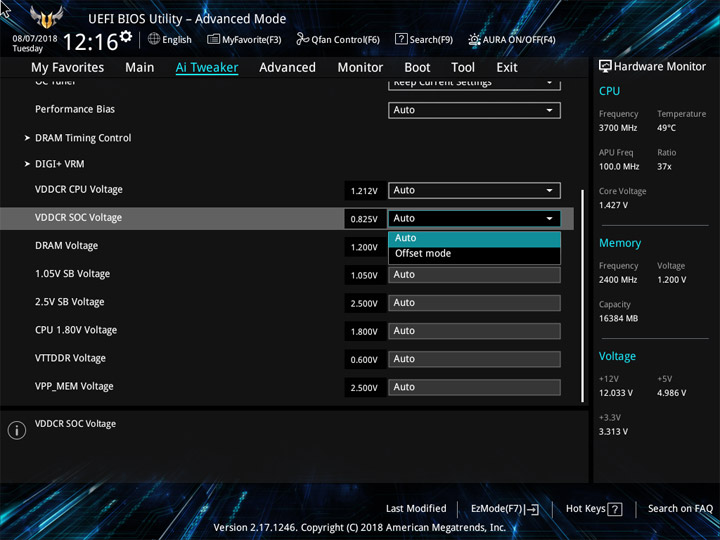Screen dimensions: 720x540
Task: Open the Tool tab
Action: click(463, 68)
